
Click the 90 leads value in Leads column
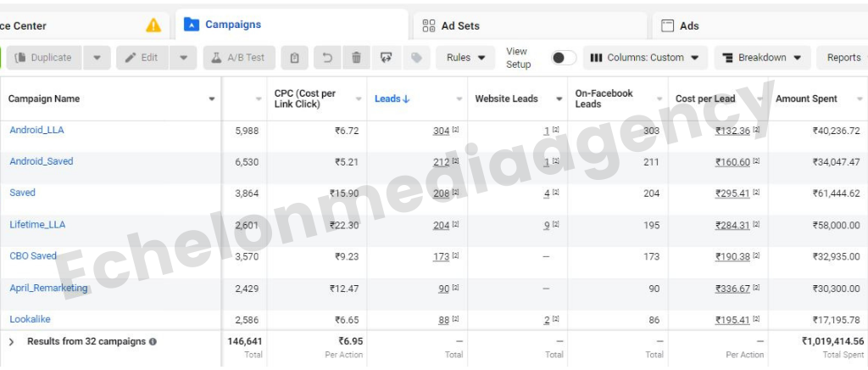[444, 289]
